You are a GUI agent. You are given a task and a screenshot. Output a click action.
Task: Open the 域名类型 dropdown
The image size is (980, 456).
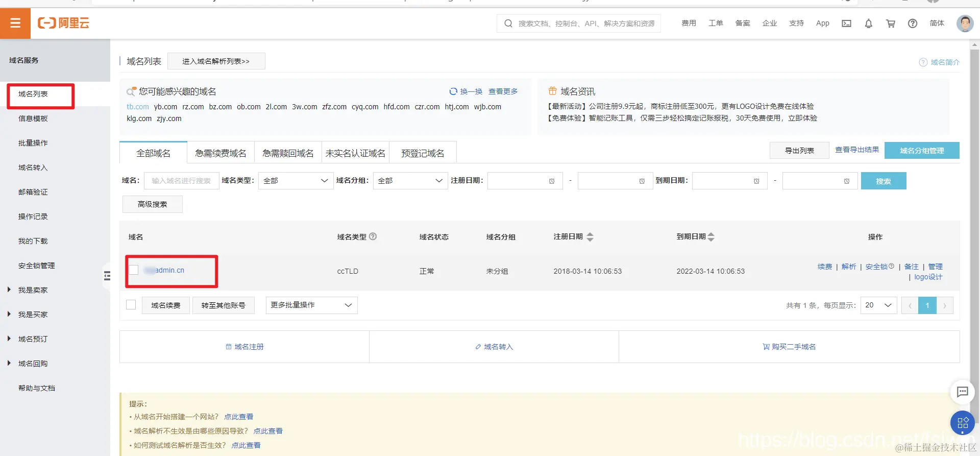(x=296, y=181)
